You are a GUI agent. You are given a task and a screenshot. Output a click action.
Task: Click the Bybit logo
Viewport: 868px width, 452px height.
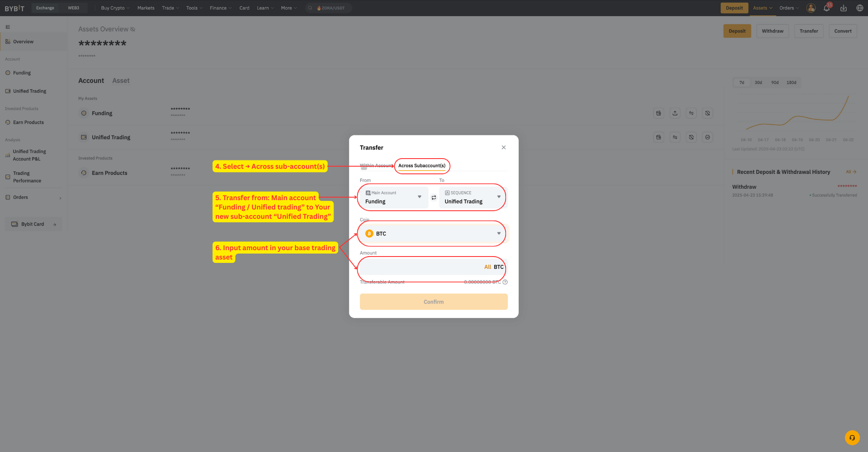[x=14, y=8]
